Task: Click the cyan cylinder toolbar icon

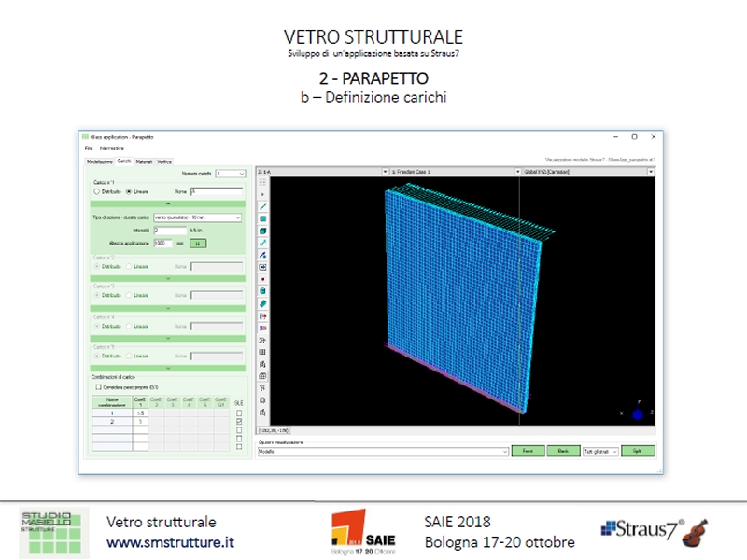Action: pyautogui.click(x=262, y=291)
